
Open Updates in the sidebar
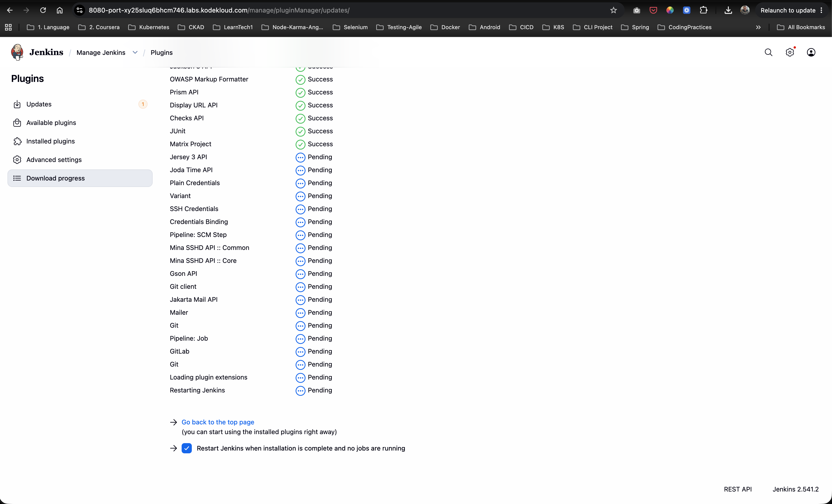point(80,104)
